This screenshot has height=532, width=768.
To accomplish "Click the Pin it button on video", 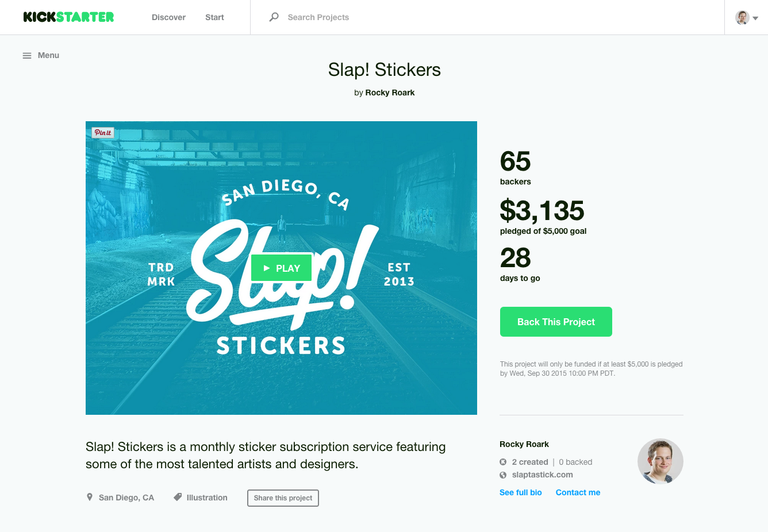I will [x=103, y=133].
